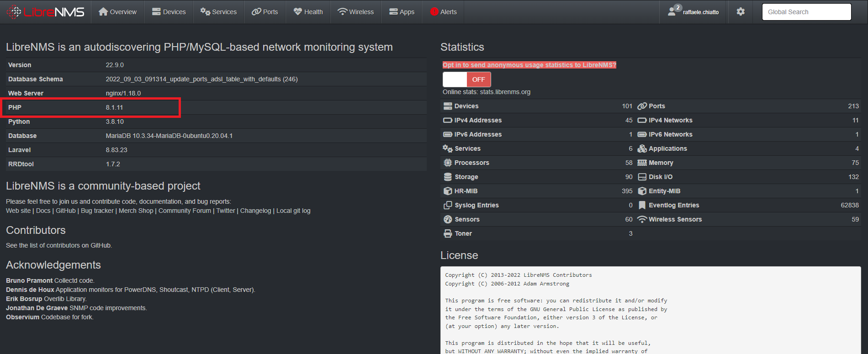Click the Sensors dashboard icon
The width and height of the screenshot is (868, 354).
pos(448,219)
